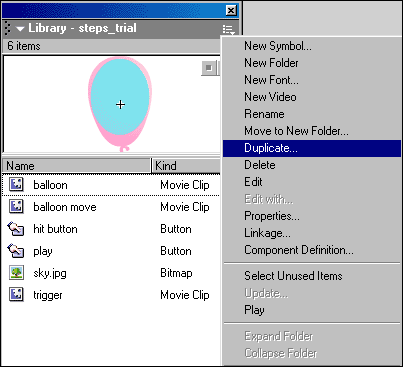Click the trigger movie clip icon
Viewport: 403px width, 367px height.
point(16,295)
